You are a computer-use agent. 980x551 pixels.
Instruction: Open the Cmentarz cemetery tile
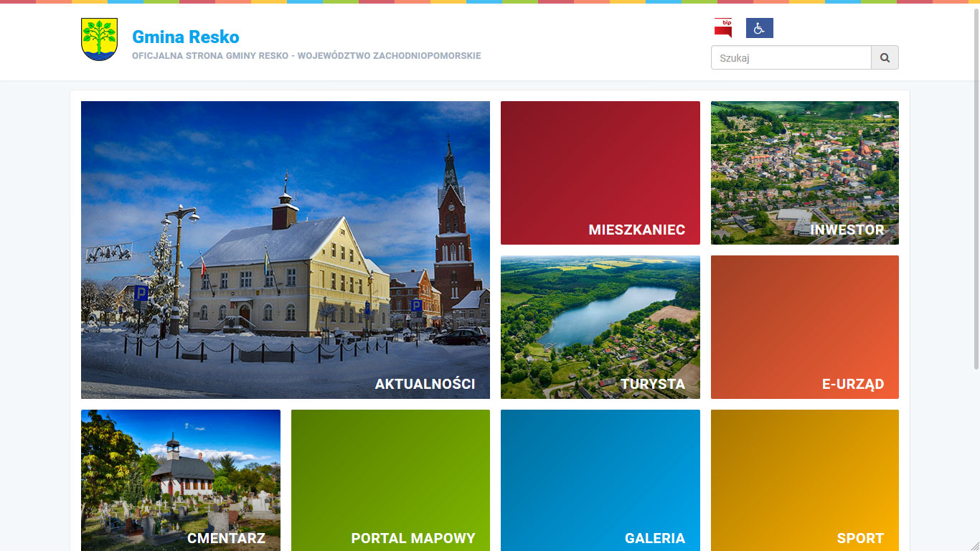point(180,480)
